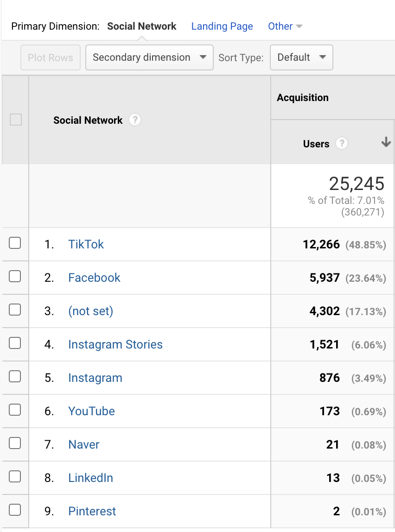Click the Users column help icon
395x532 pixels.
(341, 144)
